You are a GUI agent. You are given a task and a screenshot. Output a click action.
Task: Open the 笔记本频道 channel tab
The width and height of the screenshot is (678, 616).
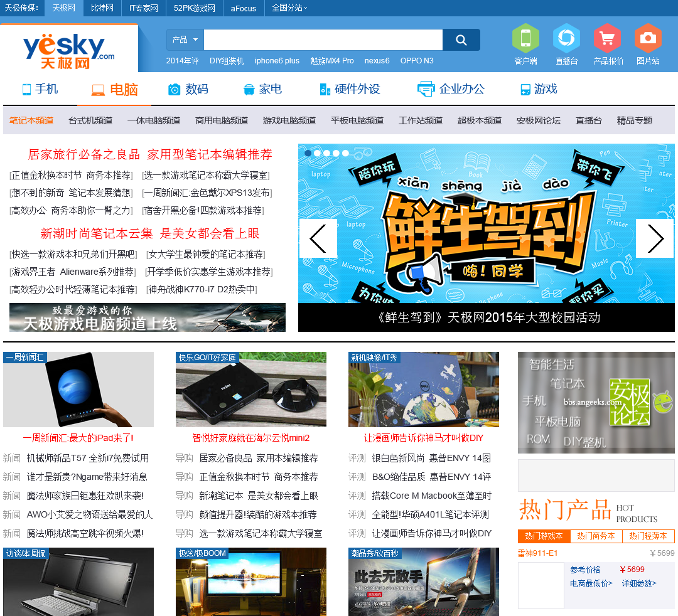[31, 120]
